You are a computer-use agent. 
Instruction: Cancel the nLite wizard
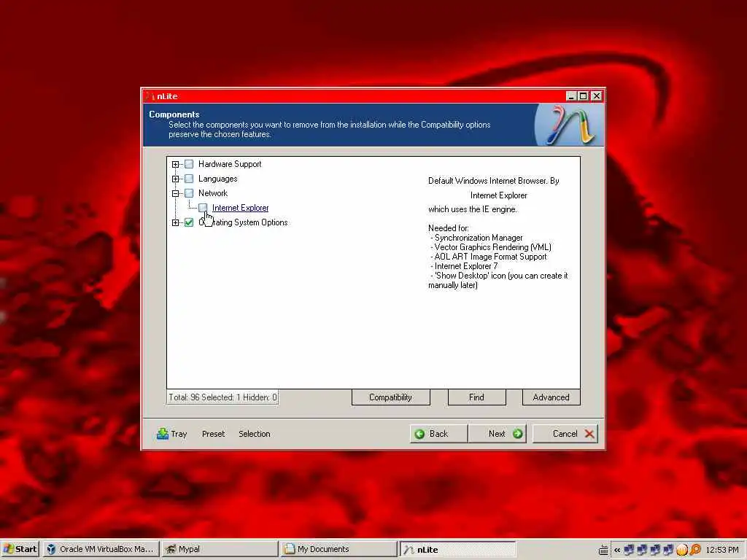(565, 434)
